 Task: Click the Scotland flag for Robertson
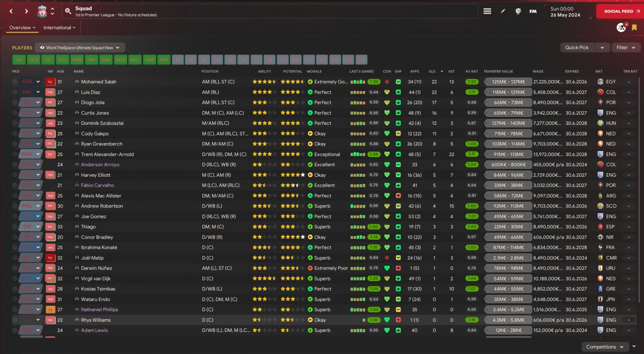point(600,206)
